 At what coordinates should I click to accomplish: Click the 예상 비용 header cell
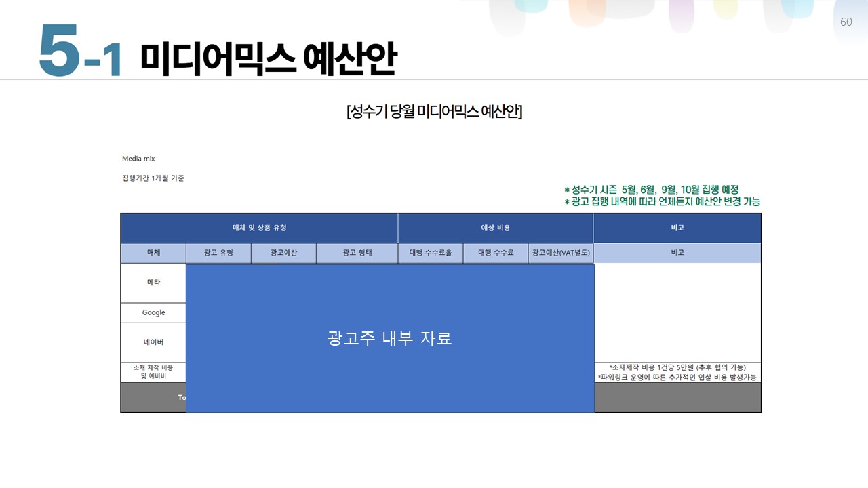coord(495,228)
